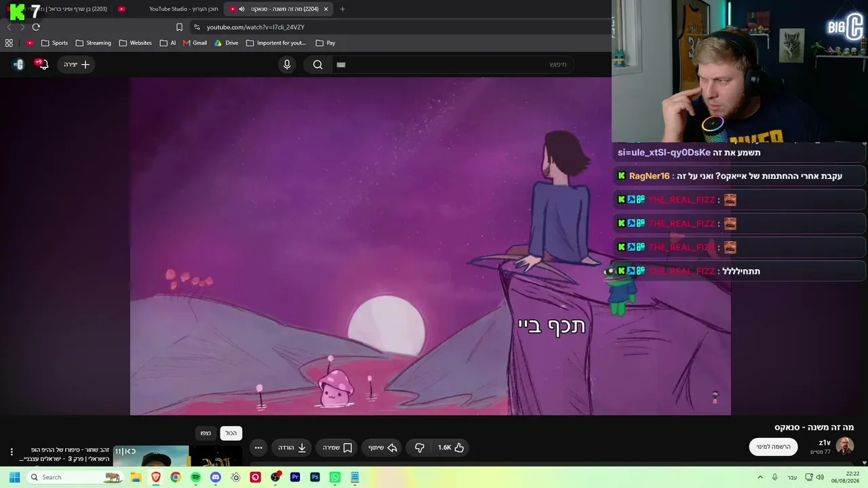
Task: Close the (2204) מה זה משנה tab
Action: (x=326, y=9)
